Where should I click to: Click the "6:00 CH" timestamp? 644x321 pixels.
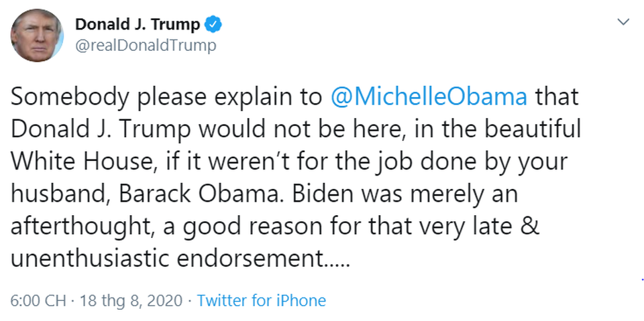pos(38,301)
